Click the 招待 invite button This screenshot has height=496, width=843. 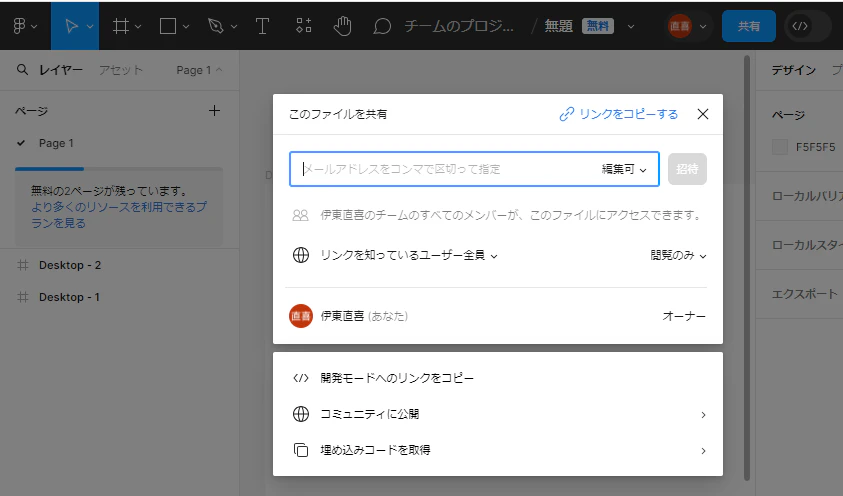[687, 169]
